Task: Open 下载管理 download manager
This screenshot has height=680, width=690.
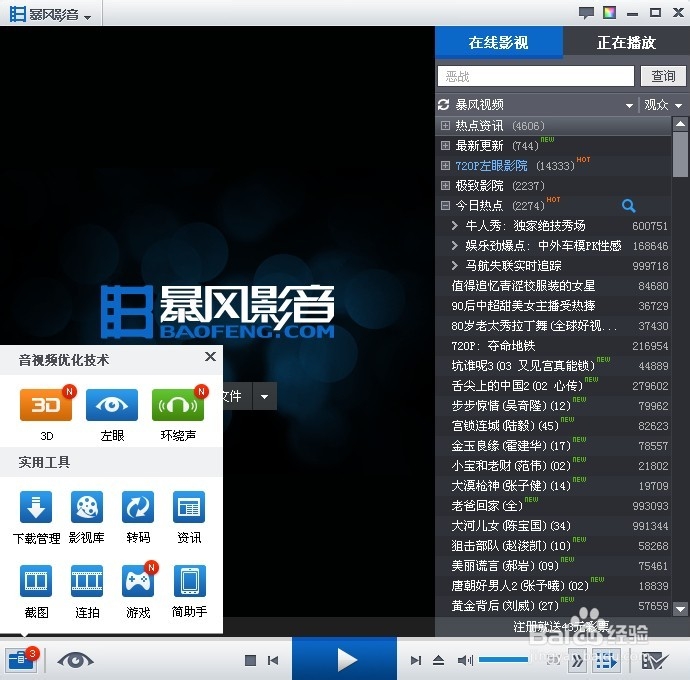Action: (x=36, y=507)
